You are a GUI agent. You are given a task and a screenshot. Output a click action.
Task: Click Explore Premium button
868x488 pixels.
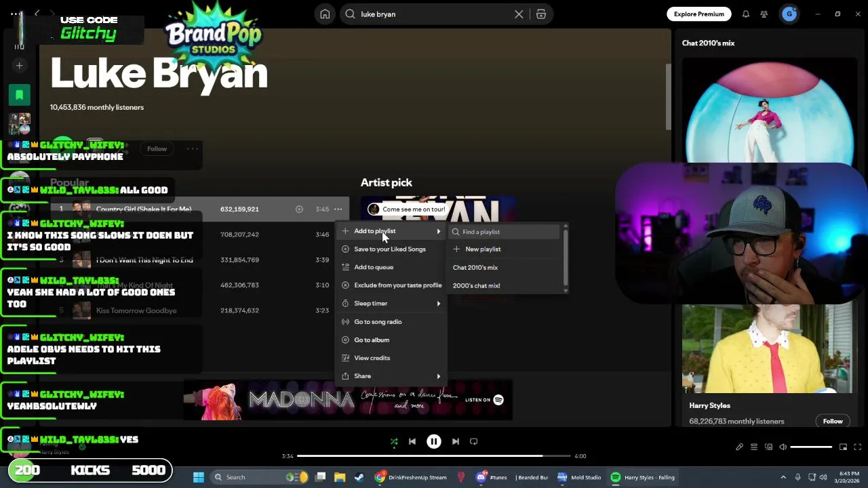pos(698,14)
